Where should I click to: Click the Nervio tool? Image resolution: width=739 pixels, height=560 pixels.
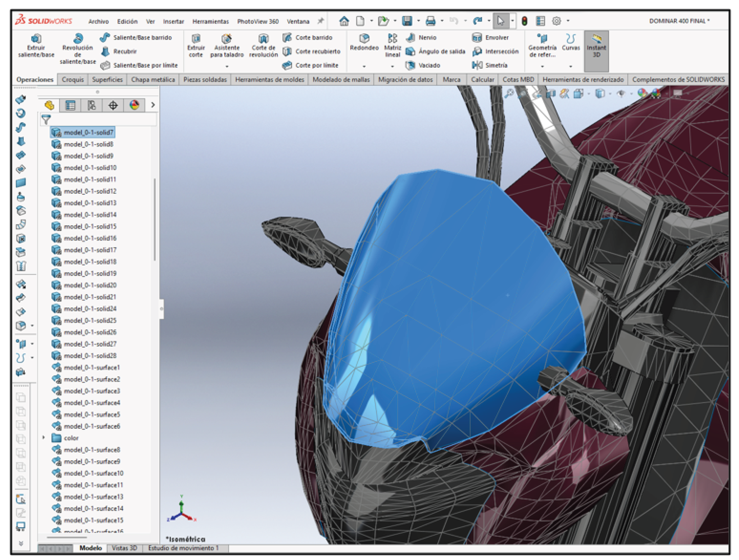click(x=421, y=37)
